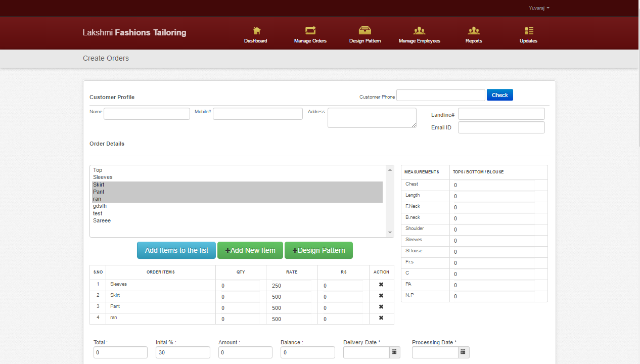Focus the Delivery Date field

pos(366,352)
